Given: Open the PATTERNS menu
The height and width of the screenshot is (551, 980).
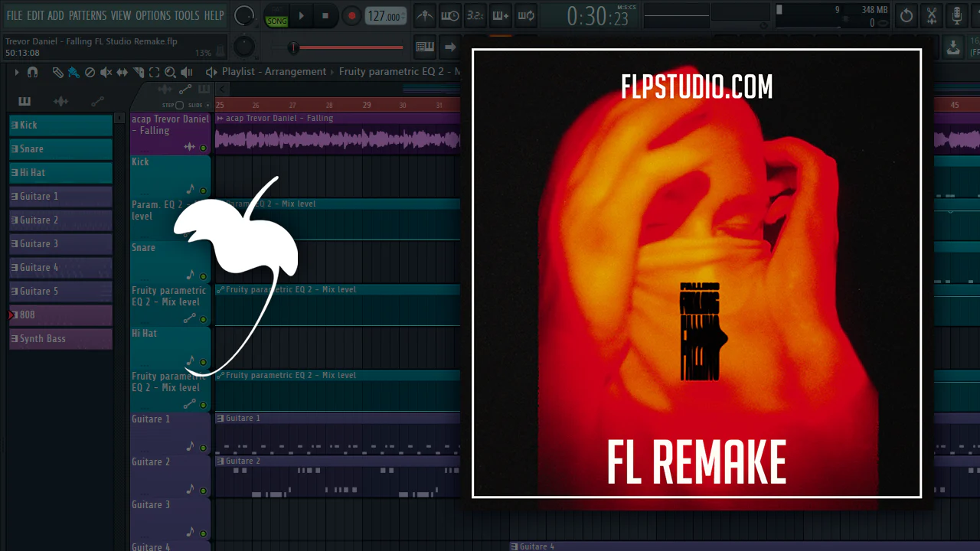Looking at the screenshot, I should (87, 15).
